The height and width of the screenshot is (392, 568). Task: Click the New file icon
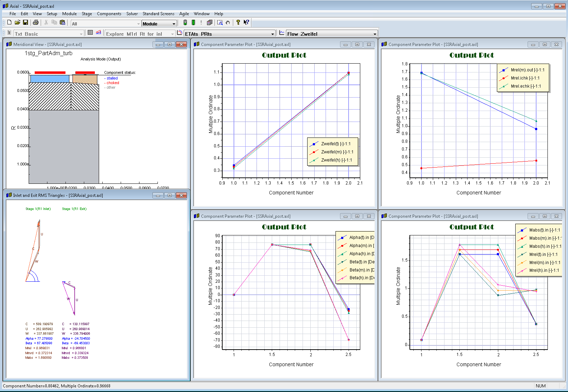coord(10,23)
